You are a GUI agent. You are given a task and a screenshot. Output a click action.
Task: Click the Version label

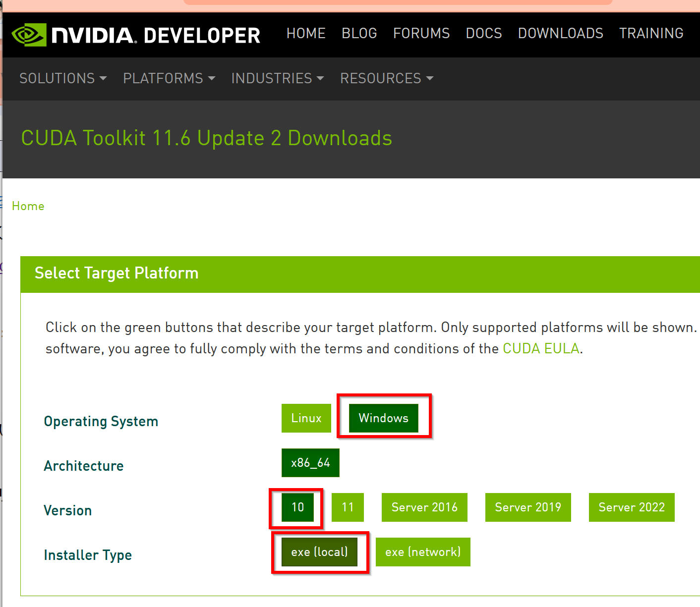pos(68,510)
